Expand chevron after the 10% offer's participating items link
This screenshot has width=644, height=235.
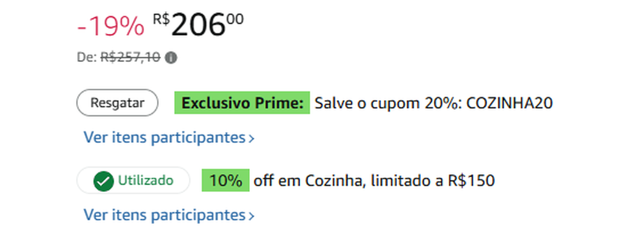pos(251,216)
